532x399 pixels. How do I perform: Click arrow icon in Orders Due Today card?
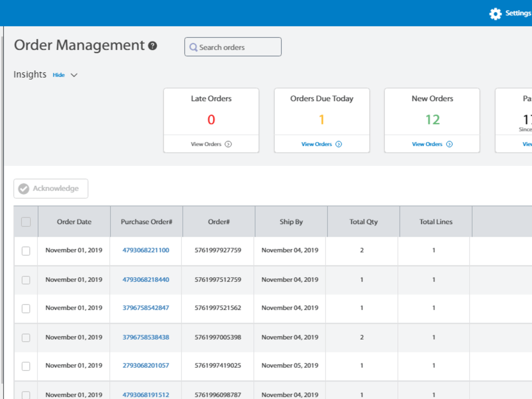click(338, 144)
